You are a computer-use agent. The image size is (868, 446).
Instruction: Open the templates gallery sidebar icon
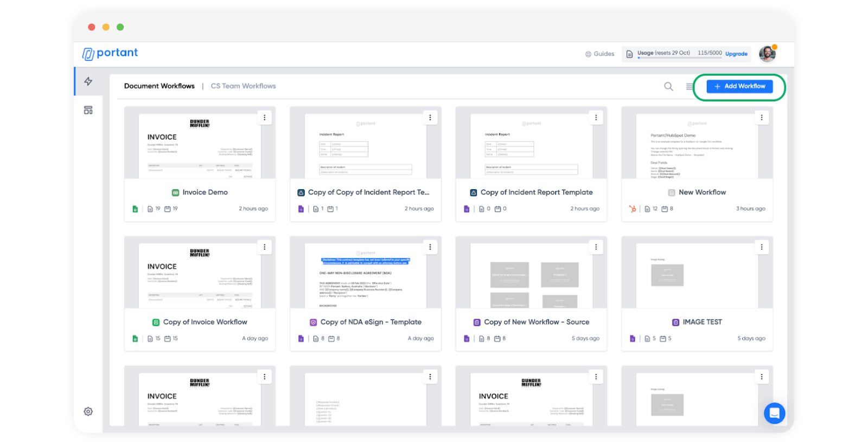pyautogui.click(x=88, y=110)
